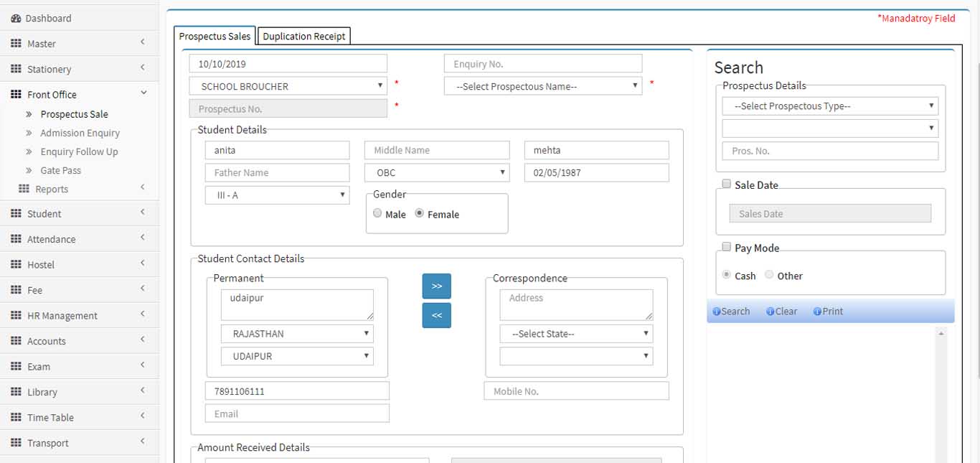Open Admission Enquiry in the sidebar

click(x=80, y=133)
